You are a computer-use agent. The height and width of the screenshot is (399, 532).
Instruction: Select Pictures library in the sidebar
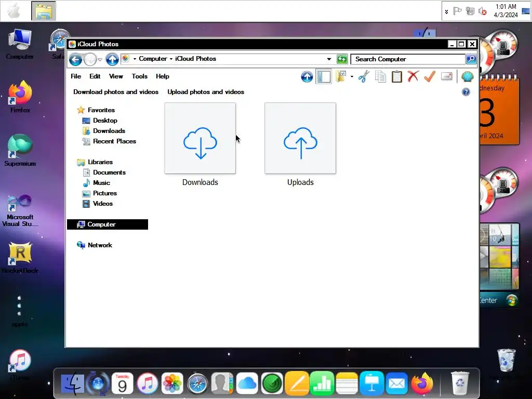pos(105,193)
